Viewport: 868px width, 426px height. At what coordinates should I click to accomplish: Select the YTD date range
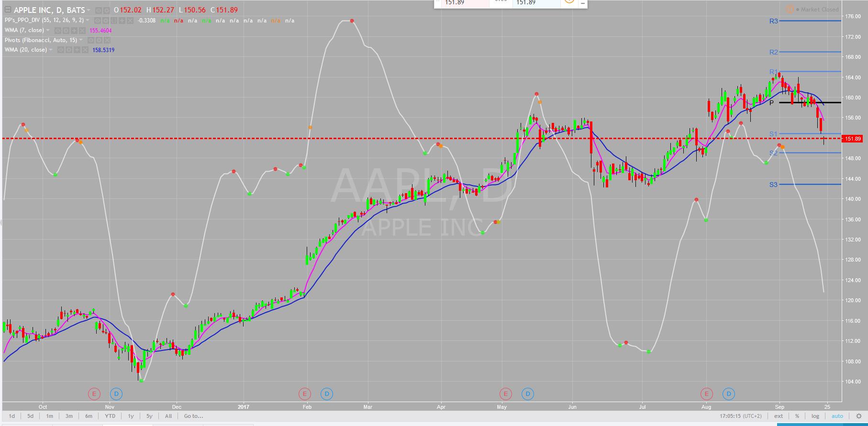110,416
